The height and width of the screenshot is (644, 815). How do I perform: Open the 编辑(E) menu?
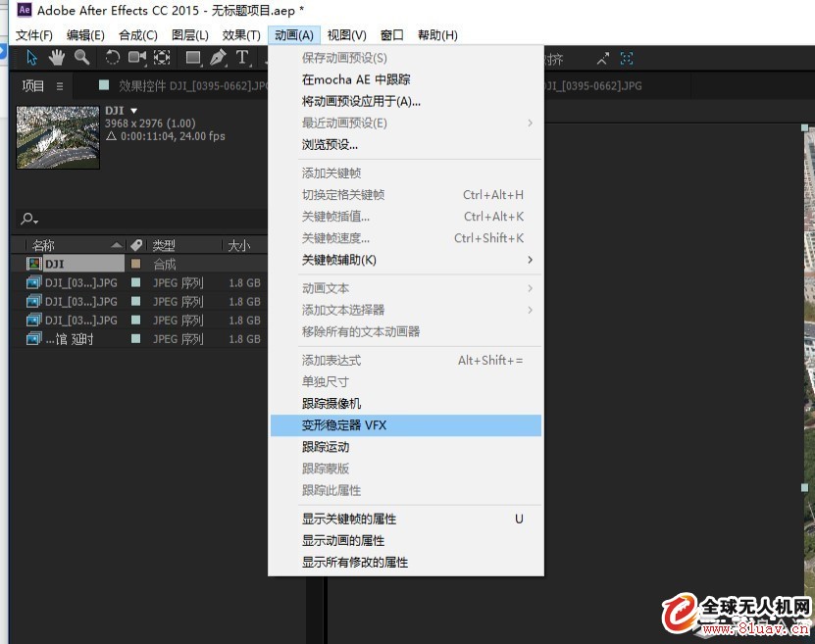pos(85,35)
